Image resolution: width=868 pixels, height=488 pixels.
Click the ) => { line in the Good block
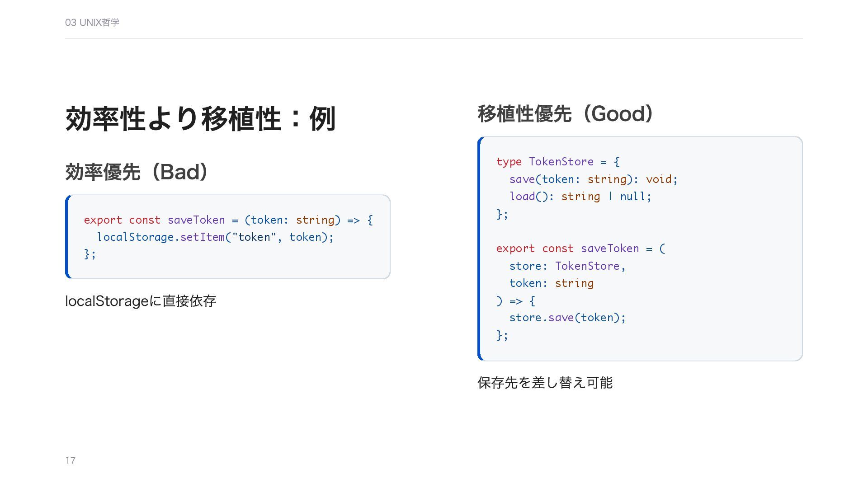coord(516,301)
